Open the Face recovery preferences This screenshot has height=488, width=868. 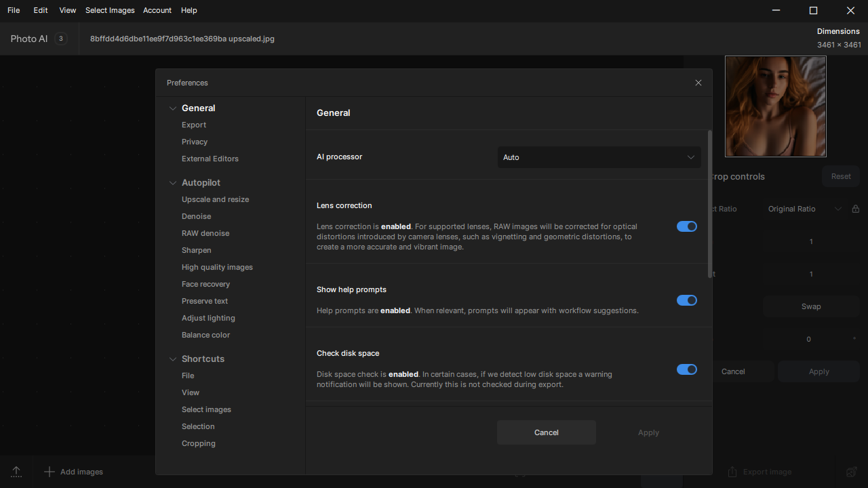[x=205, y=284]
